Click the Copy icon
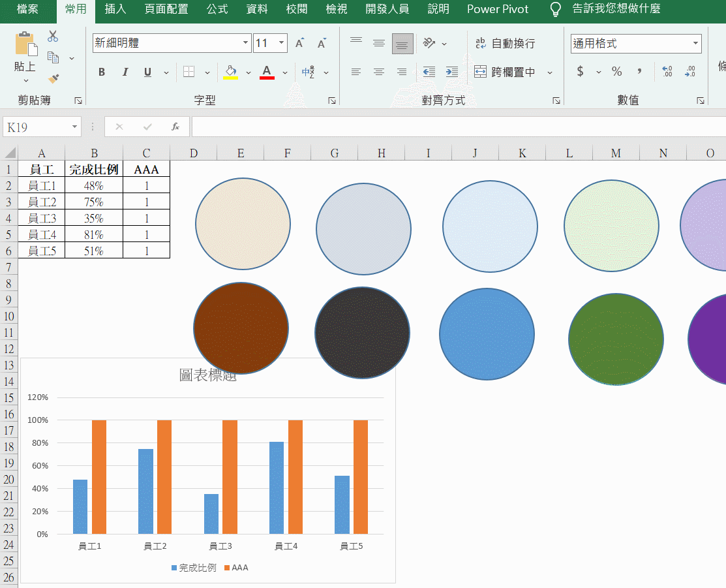The height and width of the screenshot is (588, 726). 53,57
